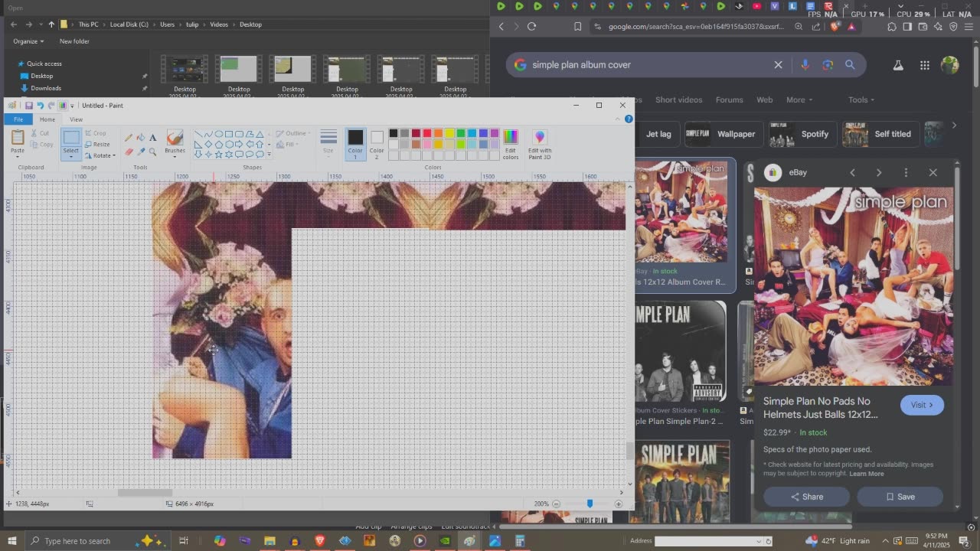980x551 pixels.
Task: Select the Magnifier tool in Paint
Action: (x=153, y=152)
